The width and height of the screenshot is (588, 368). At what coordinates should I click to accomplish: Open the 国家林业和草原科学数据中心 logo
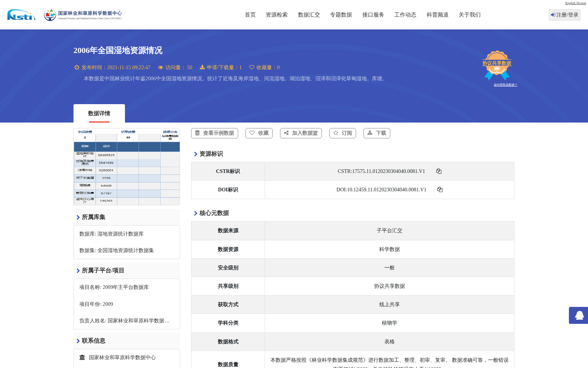click(x=83, y=15)
